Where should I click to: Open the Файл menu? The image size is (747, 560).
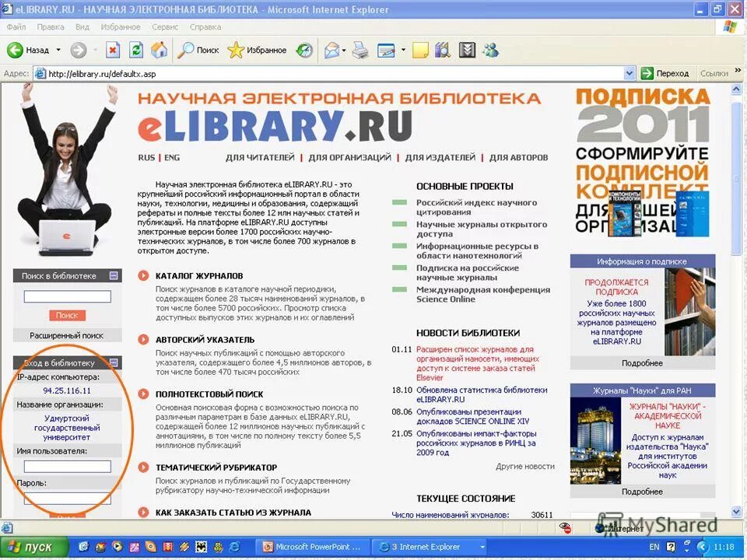tap(16, 26)
